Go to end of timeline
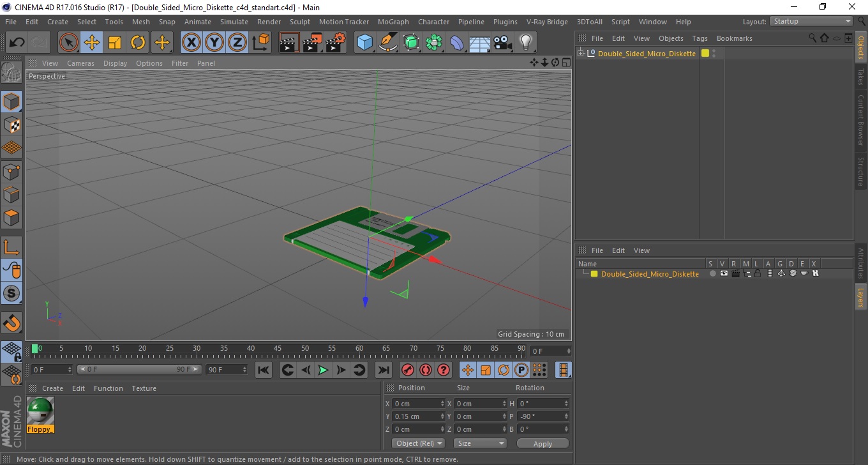This screenshot has height=465, width=868. [x=383, y=370]
